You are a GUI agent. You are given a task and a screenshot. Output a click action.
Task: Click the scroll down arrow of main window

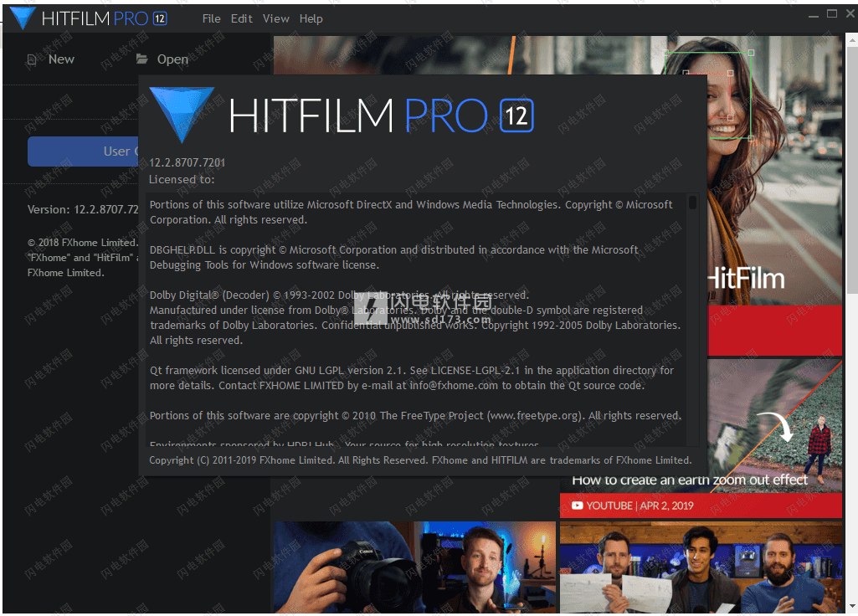pos(851,606)
